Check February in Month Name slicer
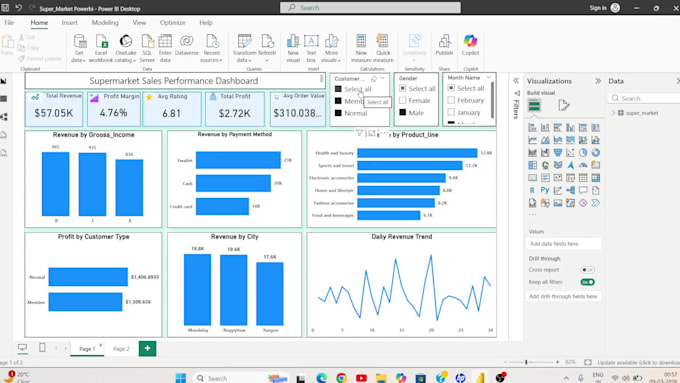Screen dimensions: 680x383 451,100
